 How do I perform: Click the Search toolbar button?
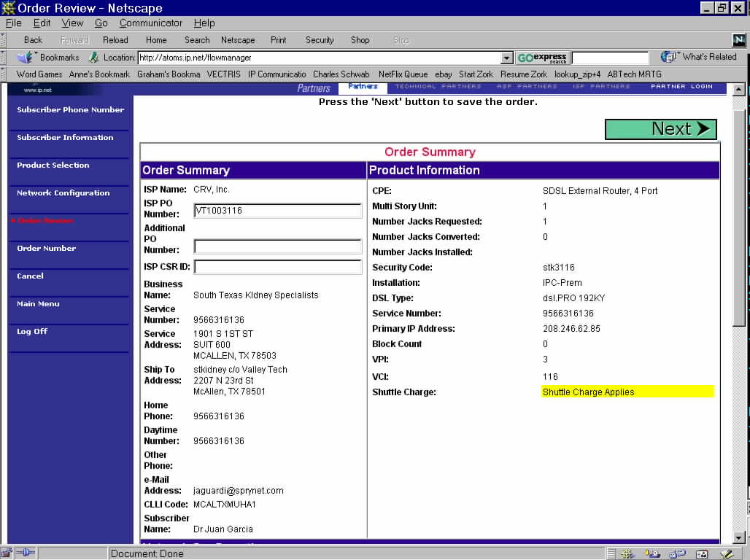coord(197,40)
